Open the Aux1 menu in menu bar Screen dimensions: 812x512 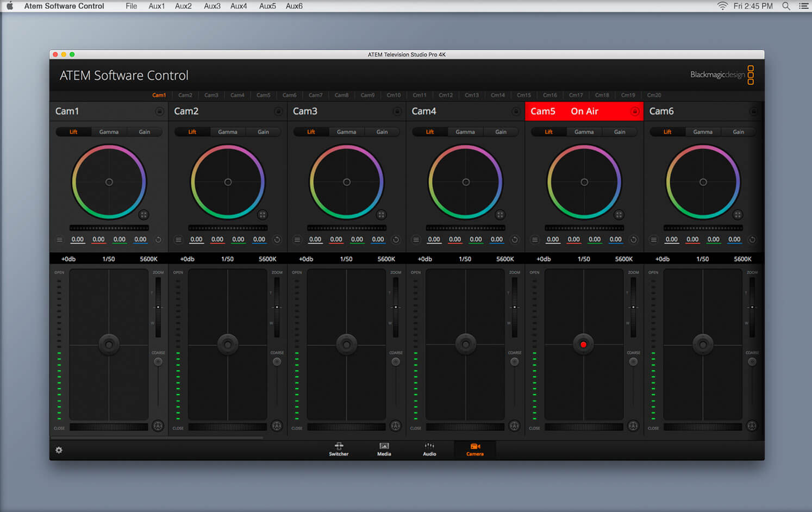157,6
